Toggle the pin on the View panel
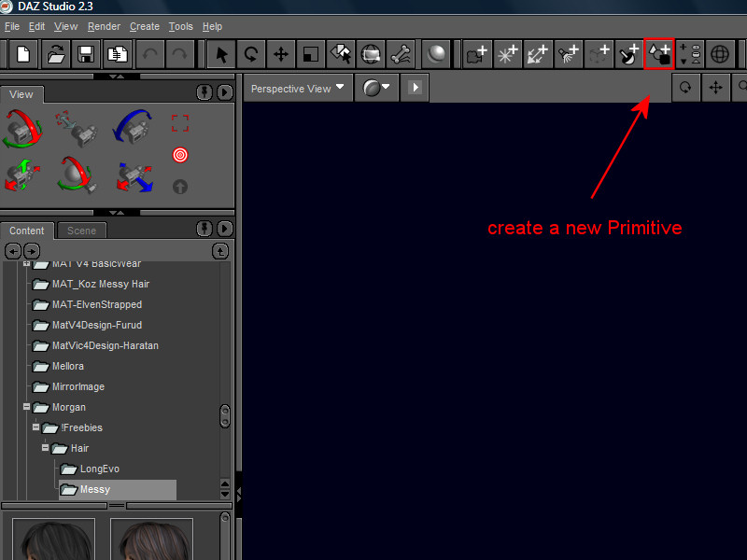Viewport: 747px width, 560px height. click(204, 92)
